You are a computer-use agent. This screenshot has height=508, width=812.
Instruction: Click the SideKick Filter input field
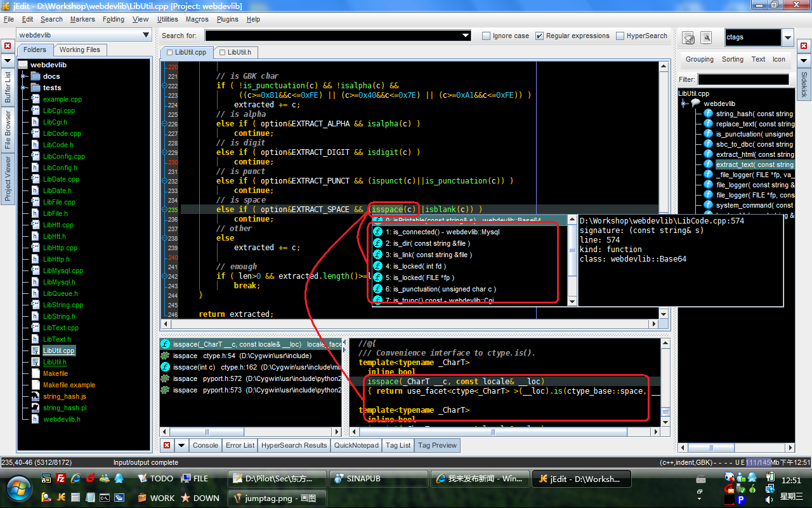tap(743, 79)
